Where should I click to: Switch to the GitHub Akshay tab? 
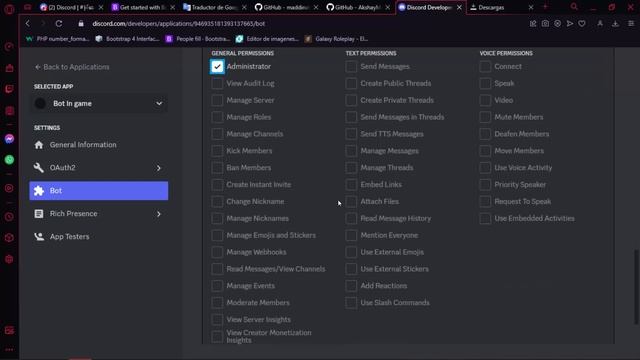tap(358, 7)
